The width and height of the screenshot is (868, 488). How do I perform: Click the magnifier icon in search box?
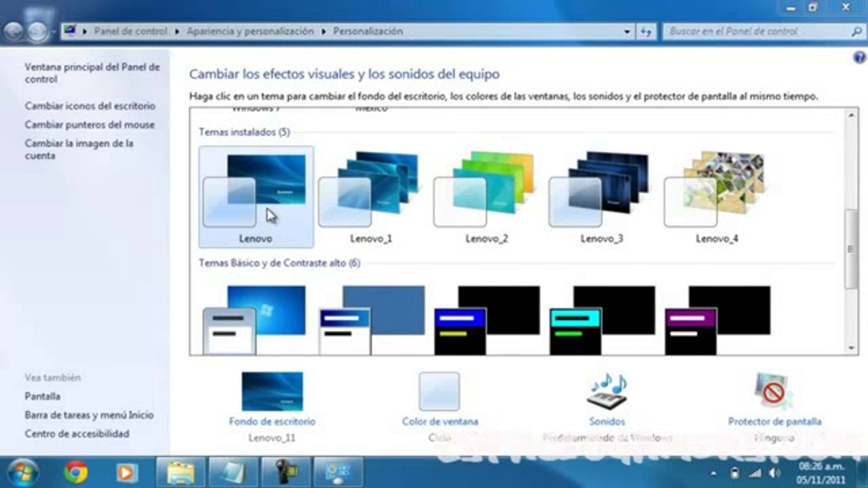[856, 31]
